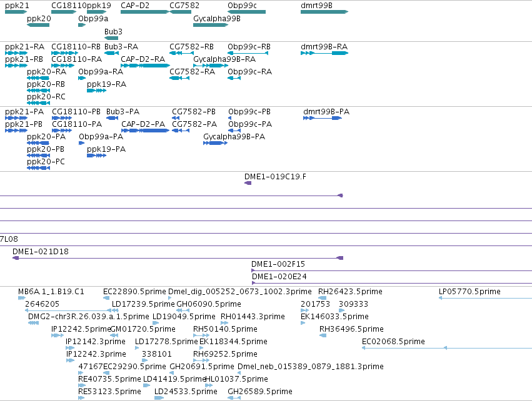
Task: Select the GH06090.5prime EST
Action: [x=183, y=310]
